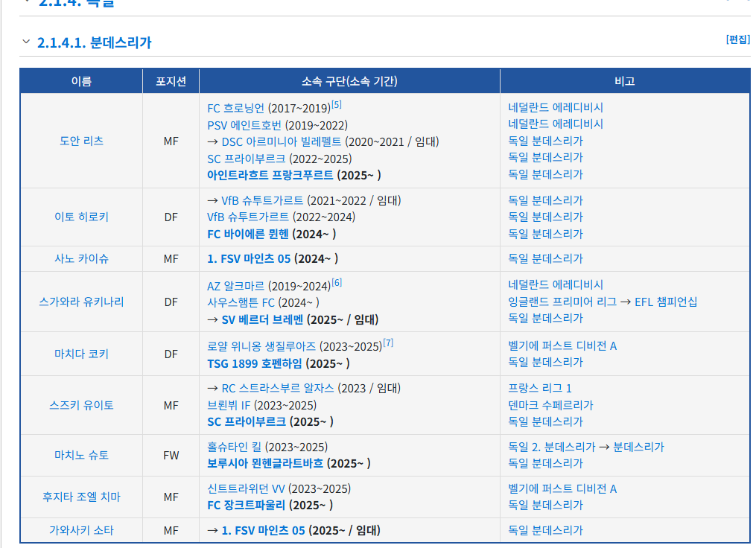Open 분데스리가 link after arrow in 마치노 슈토 row

tap(638, 447)
